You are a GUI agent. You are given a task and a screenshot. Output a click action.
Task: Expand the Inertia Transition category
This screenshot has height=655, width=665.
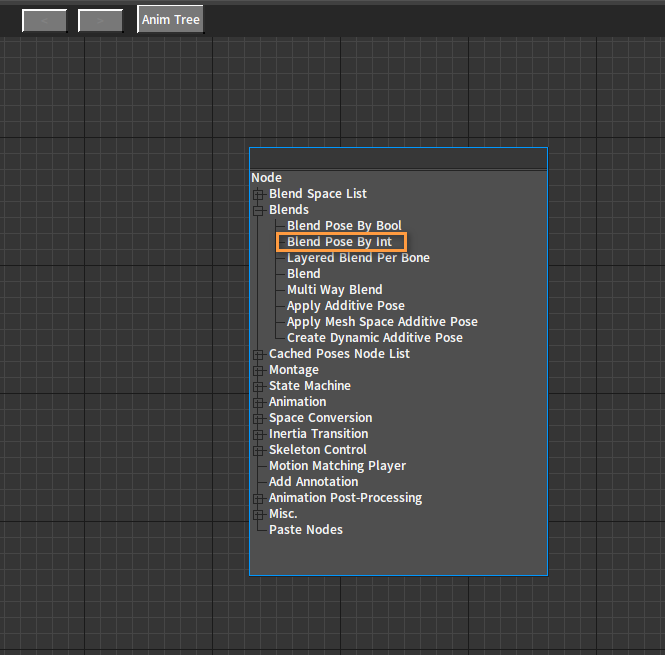coord(258,434)
